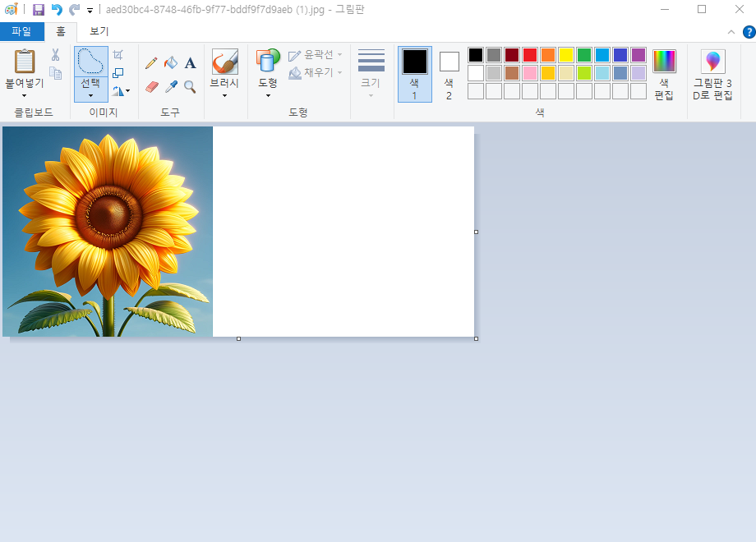Expand the Select (선택) dropdown arrow

tap(90, 96)
